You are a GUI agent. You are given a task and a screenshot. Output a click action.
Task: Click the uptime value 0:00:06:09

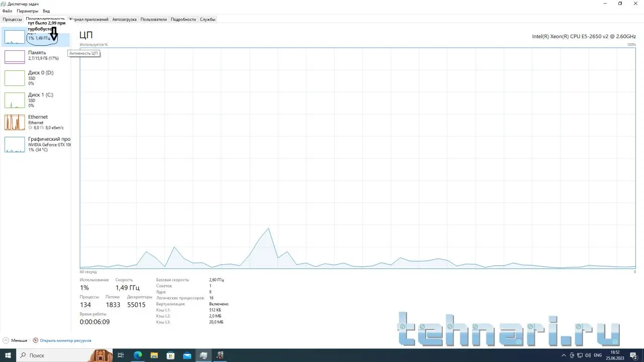[95, 322]
